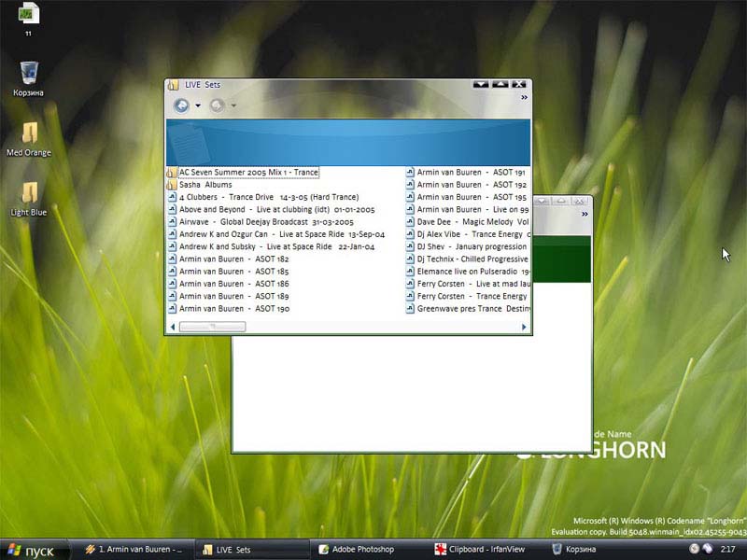747x560 pixels.
Task: Select the Ferry Corsten - Trance Energy file
Action: 467,296
